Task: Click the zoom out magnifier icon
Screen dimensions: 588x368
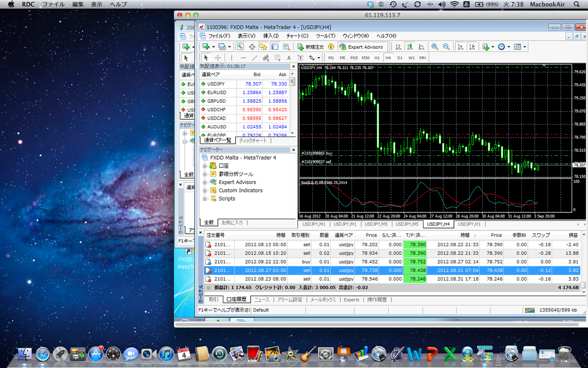Action: pos(446,47)
